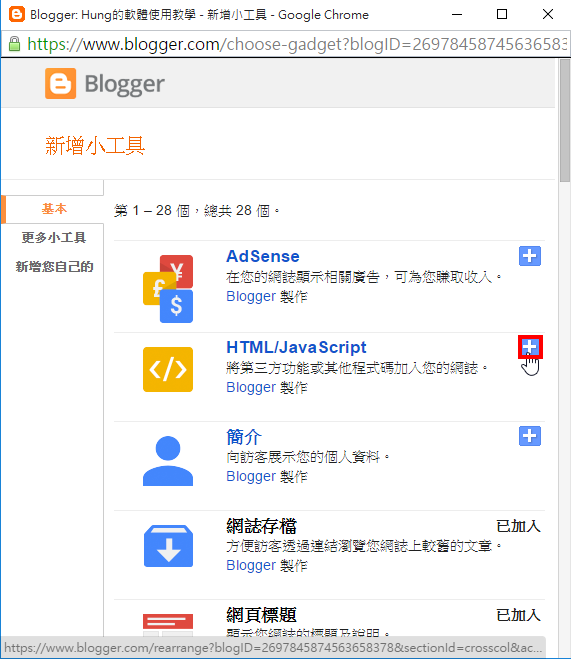Image resolution: width=571 pixels, height=659 pixels.
Task: Close the Chrome popup window
Action: [548, 14]
